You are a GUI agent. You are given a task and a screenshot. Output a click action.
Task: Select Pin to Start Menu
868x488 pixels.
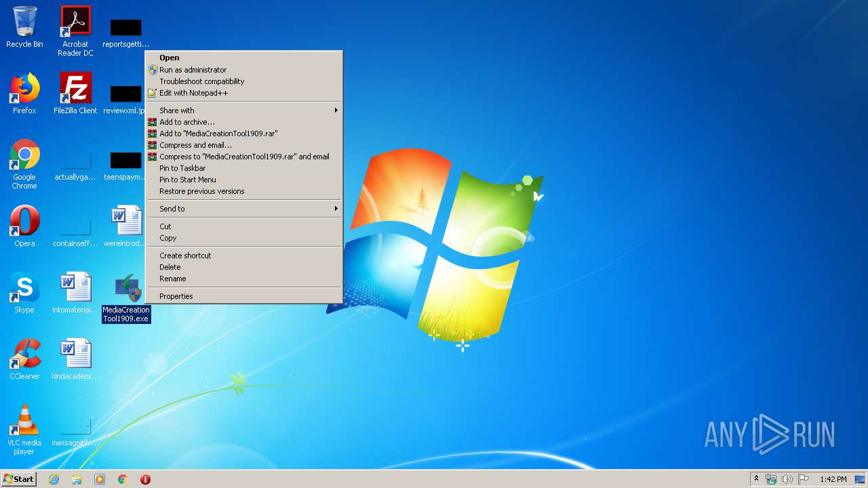[x=244, y=180]
